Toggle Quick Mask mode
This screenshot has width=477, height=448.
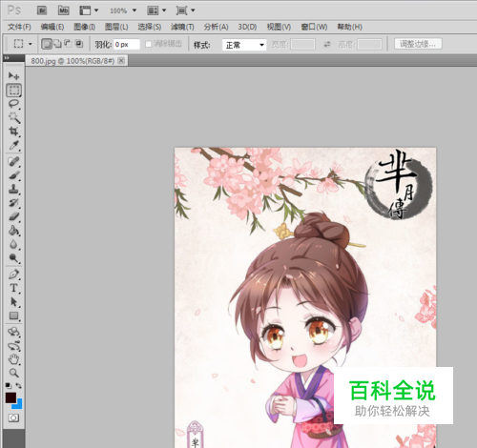coord(13,417)
